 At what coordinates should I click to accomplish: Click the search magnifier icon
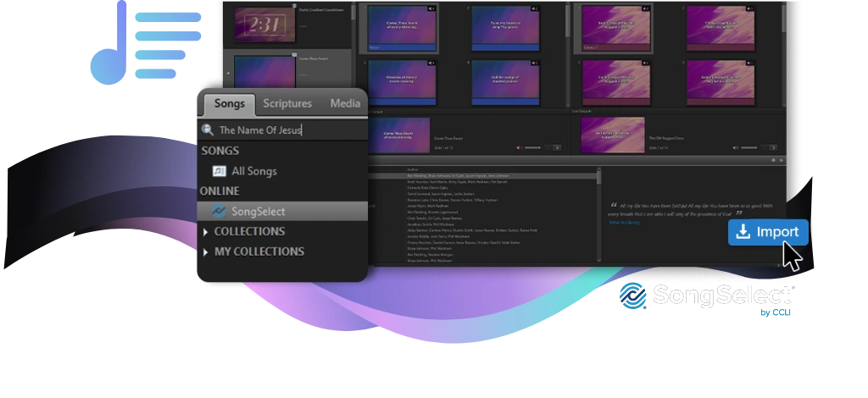[208, 130]
